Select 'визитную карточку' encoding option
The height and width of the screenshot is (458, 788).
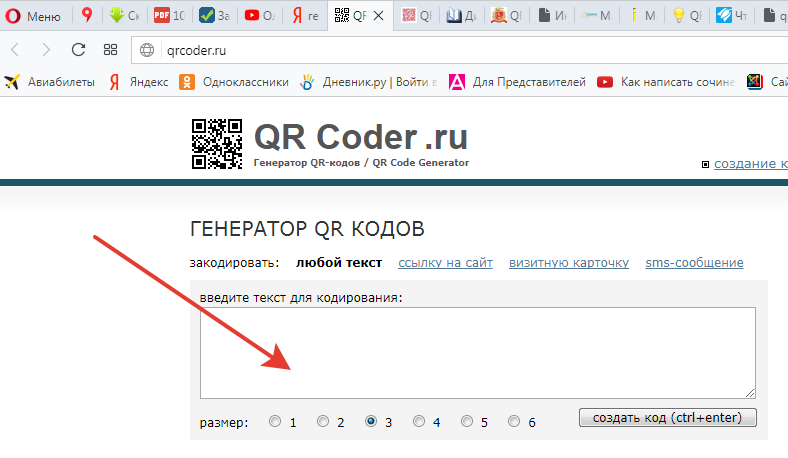click(569, 262)
